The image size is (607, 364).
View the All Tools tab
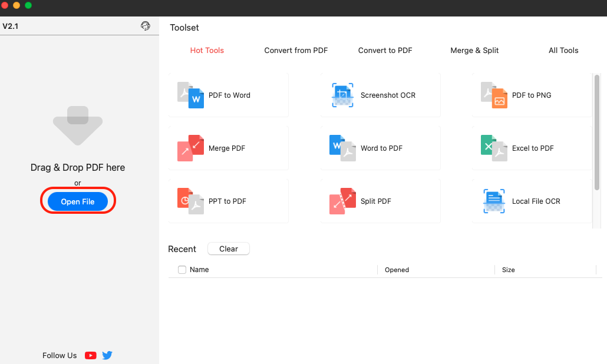563,50
